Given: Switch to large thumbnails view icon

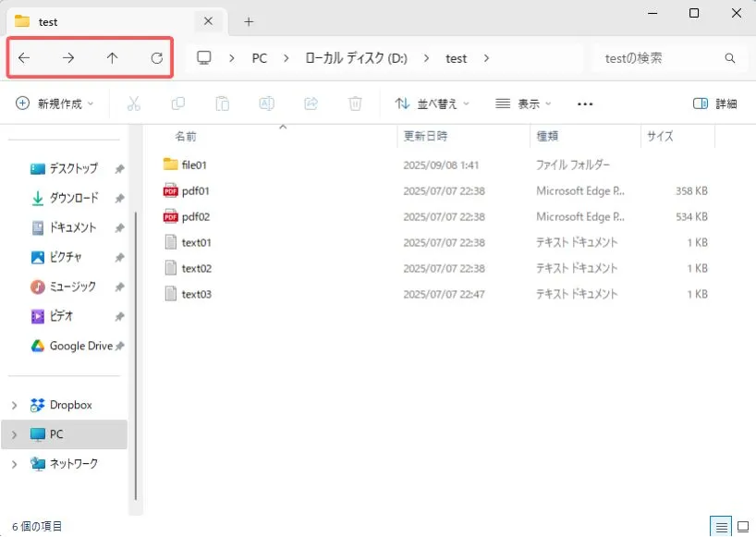Looking at the screenshot, I should 742,526.
